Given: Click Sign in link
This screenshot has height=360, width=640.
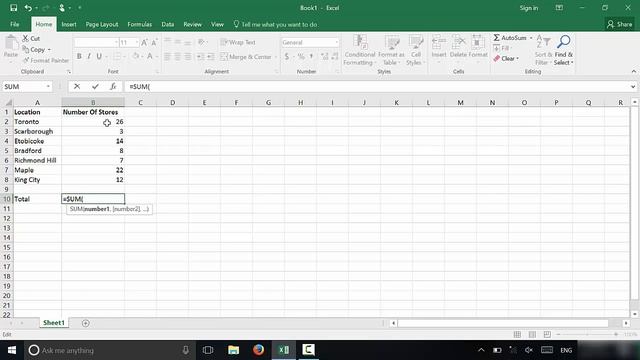Looking at the screenshot, I should (x=529, y=8).
